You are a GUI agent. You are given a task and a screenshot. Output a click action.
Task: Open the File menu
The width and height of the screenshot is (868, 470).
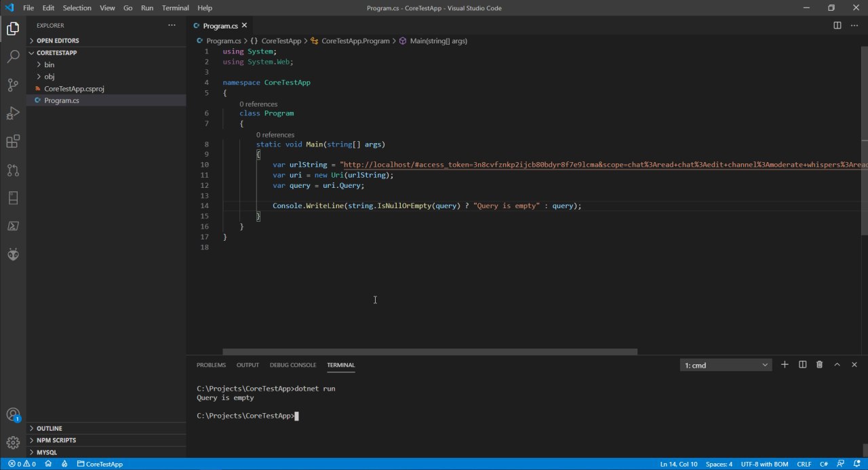(28, 8)
